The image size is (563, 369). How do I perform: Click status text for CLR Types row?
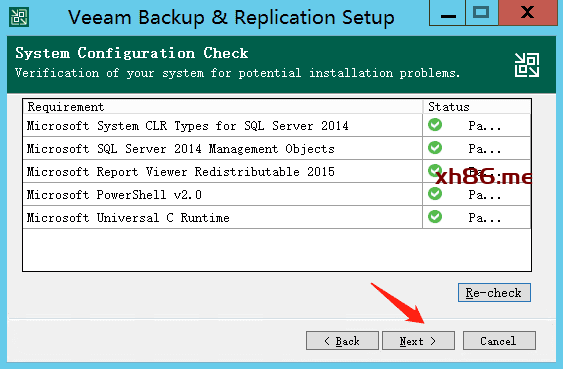click(484, 126)
